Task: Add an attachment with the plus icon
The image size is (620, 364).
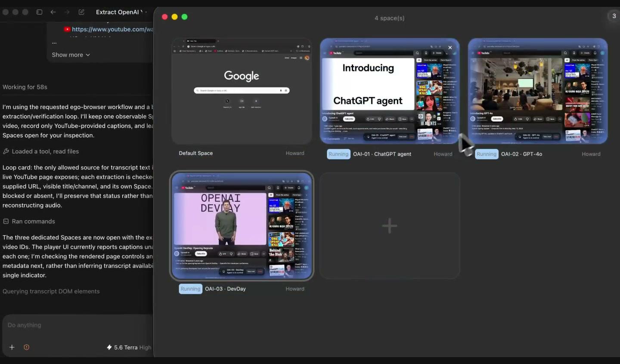Action: (12, 347)
